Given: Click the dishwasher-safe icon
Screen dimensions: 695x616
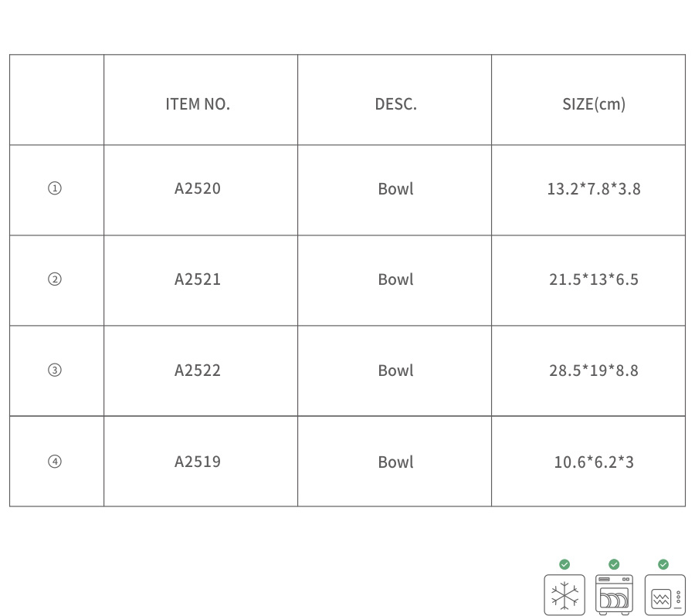Looking at the screenshot, I should click(x=614, y=594).
